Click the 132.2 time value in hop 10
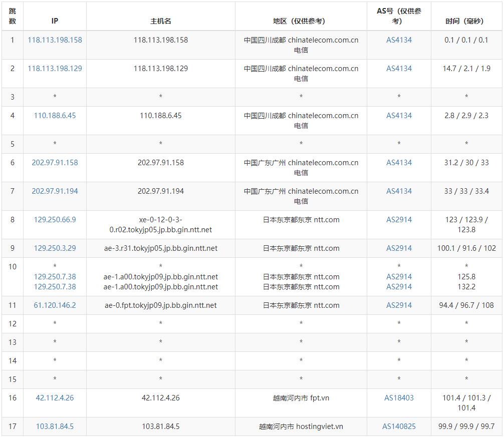The height and width of the screenshot is (437, 504). pyautogui.click(x=466, y=287)
